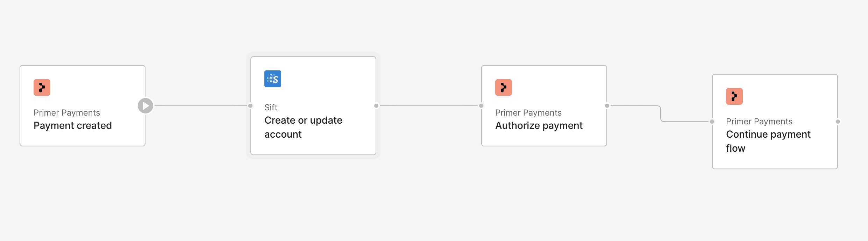The height and width of the screenshot is (241, 868).
Task: Click the connector line from Payment created to Sift
Action: (201, 106)
